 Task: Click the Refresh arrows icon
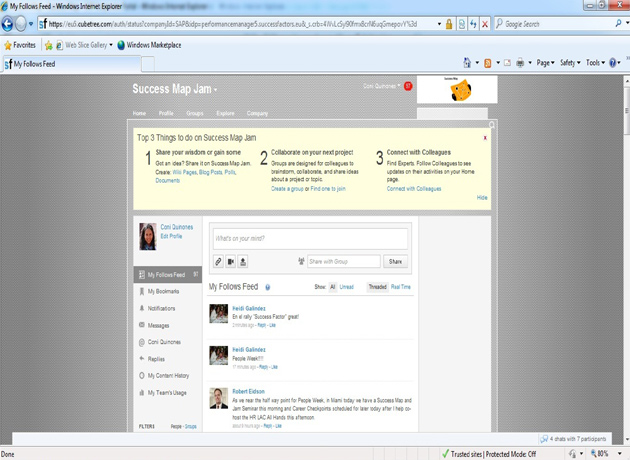pyautogui.click(x=473, y=24)
